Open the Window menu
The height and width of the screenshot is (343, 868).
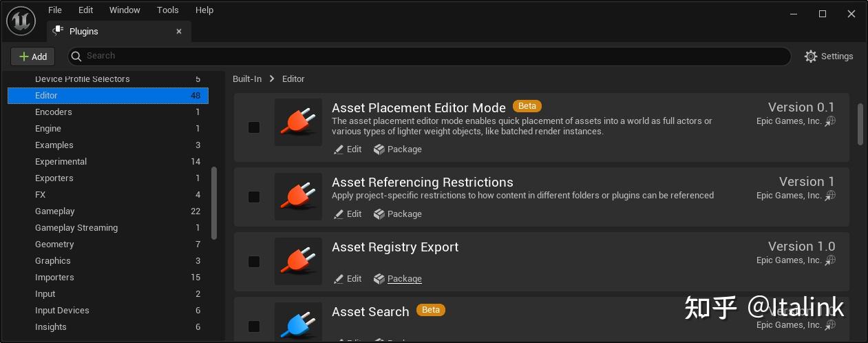coord(125,10)
